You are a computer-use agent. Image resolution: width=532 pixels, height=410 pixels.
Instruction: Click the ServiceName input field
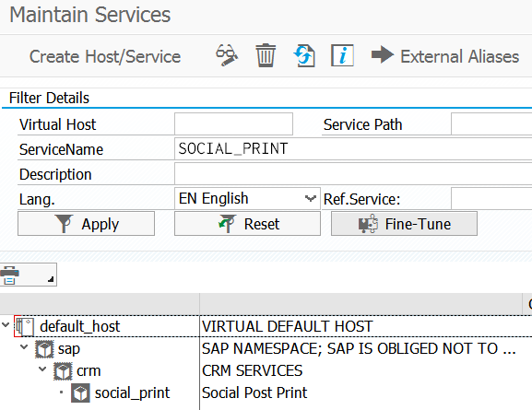353,149
